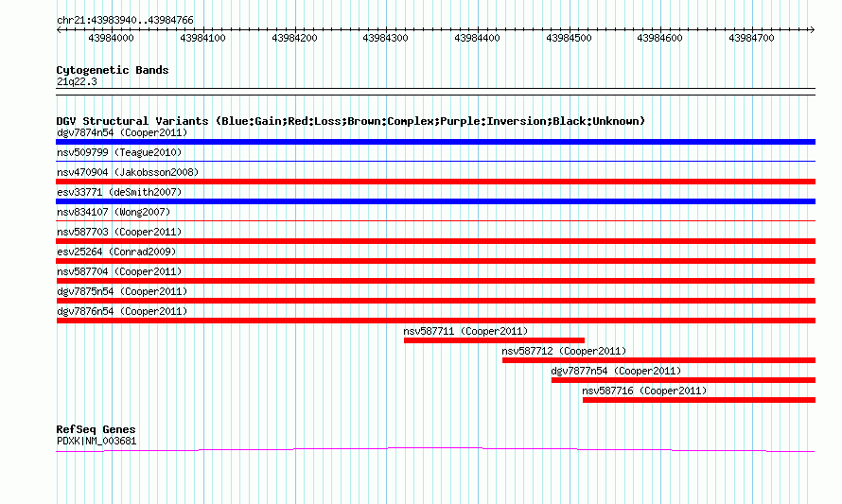This screenshot has height=504, width=842.
Task: Select the nsv587716 (Cooper2011) red bar
Action: pos(699,400)
